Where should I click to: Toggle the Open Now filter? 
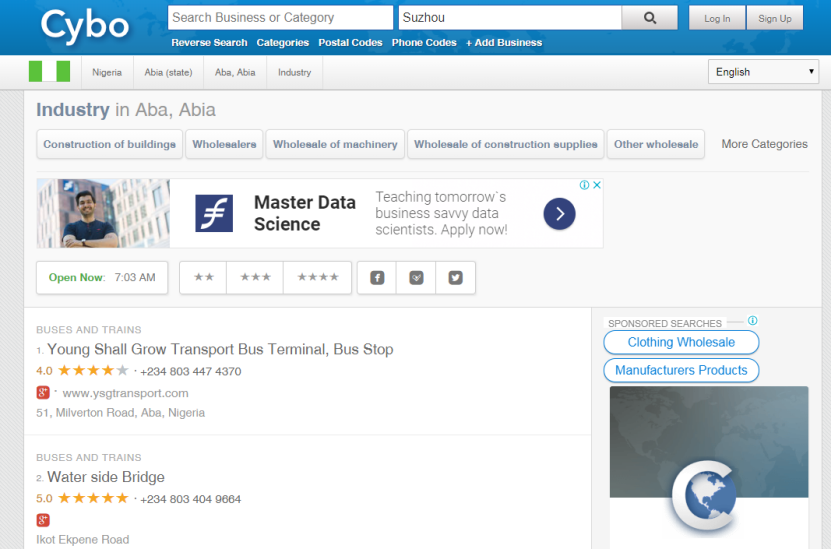coord(102,278)
